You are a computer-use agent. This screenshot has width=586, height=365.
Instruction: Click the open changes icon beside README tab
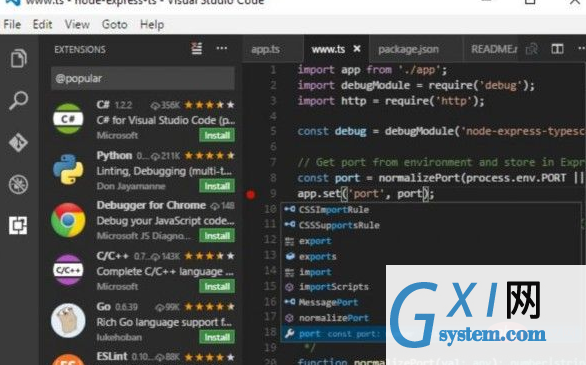click(x=531, y=49)
